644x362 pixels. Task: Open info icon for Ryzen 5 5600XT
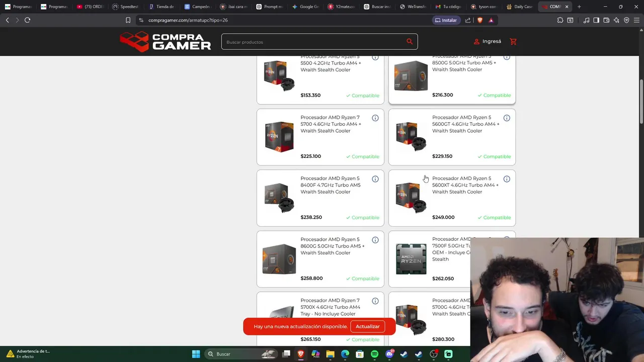coord(507,179)
